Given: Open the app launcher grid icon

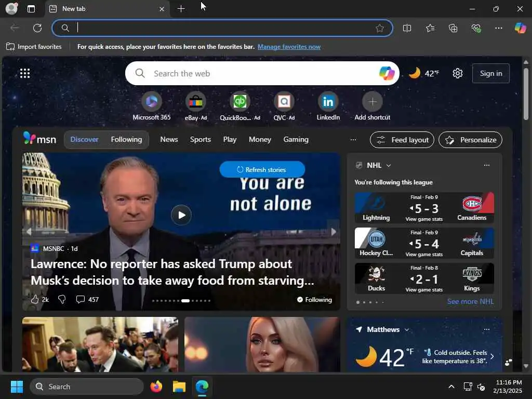Looking at the screenshot, I should 25,73.
